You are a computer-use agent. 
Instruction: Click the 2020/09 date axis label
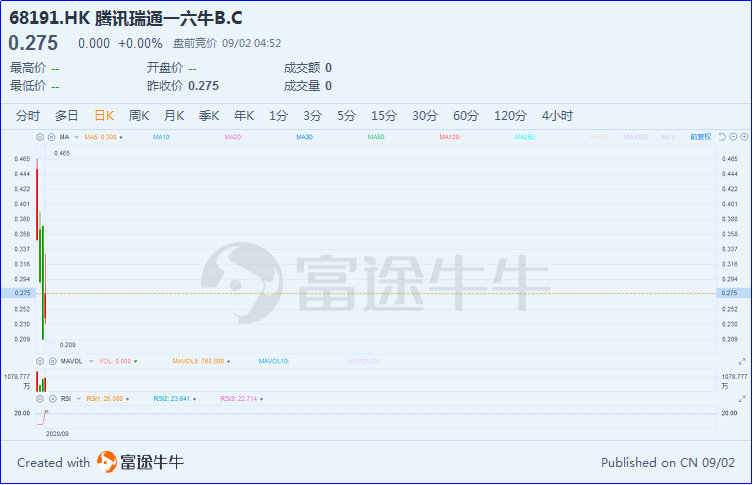coord(57,434)
